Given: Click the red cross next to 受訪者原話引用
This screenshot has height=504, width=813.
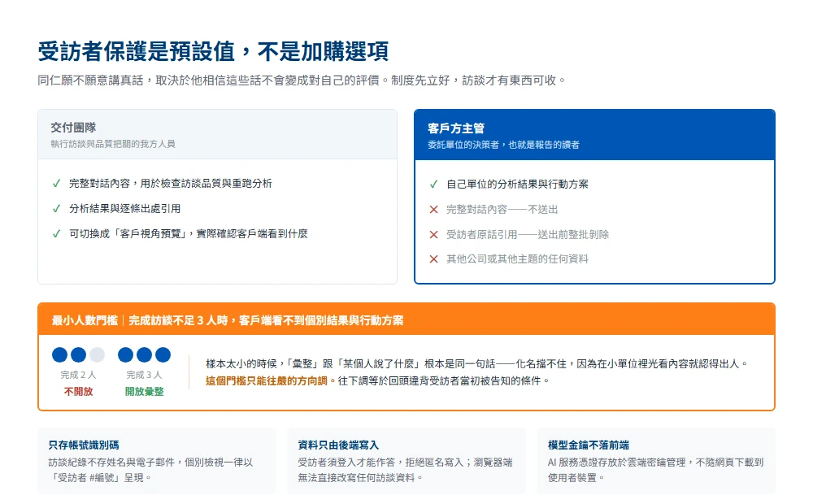Looking at the screenshot, I should (434, 234).
